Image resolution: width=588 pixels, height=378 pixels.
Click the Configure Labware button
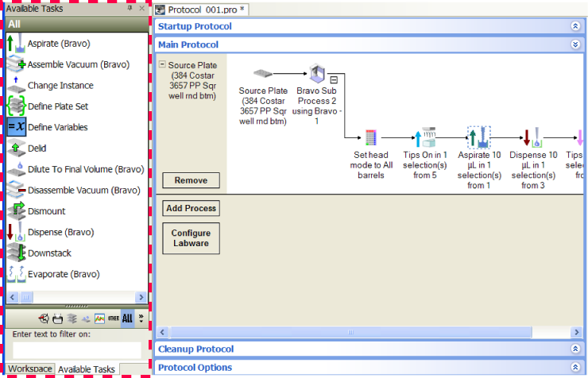[x=191, y=238]
